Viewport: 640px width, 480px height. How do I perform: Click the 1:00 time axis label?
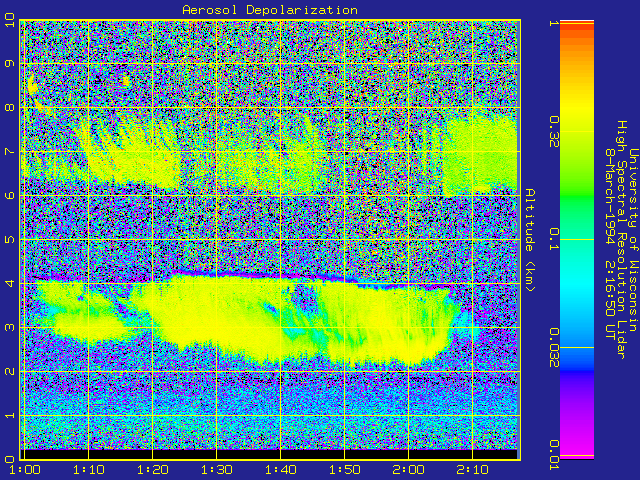pos(24,470)
